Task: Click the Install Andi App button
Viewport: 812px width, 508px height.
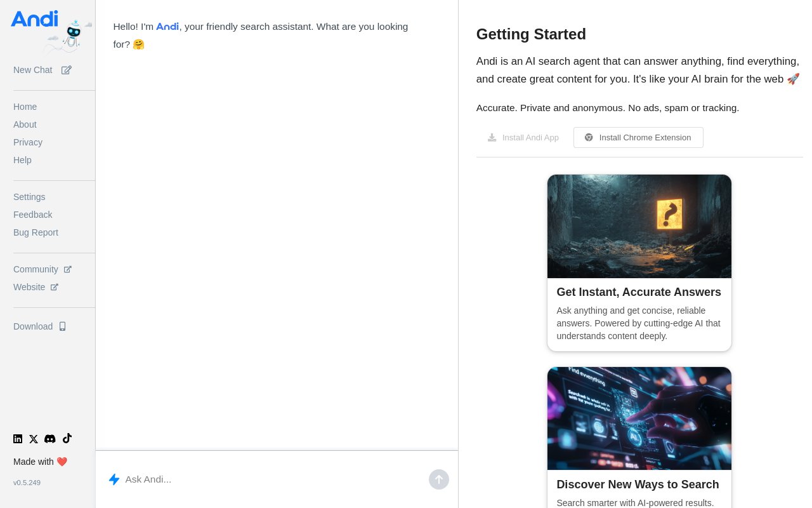Action: [523, 137]
